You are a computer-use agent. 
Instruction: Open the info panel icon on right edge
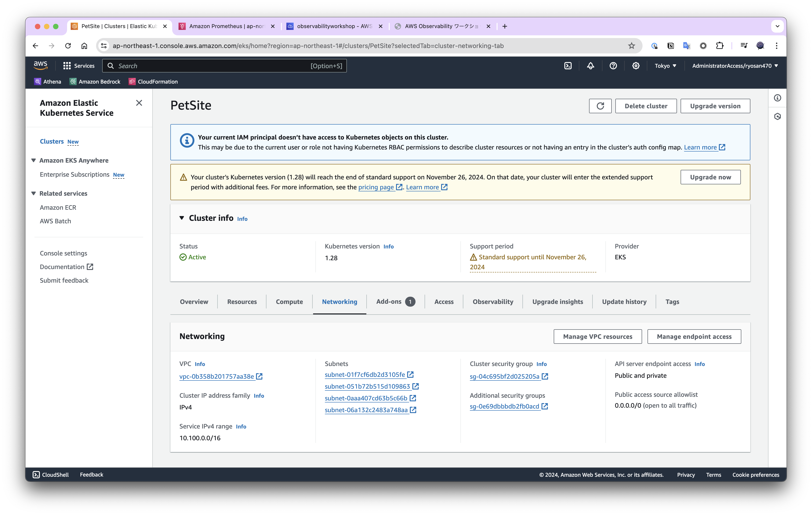coord(777,98)
